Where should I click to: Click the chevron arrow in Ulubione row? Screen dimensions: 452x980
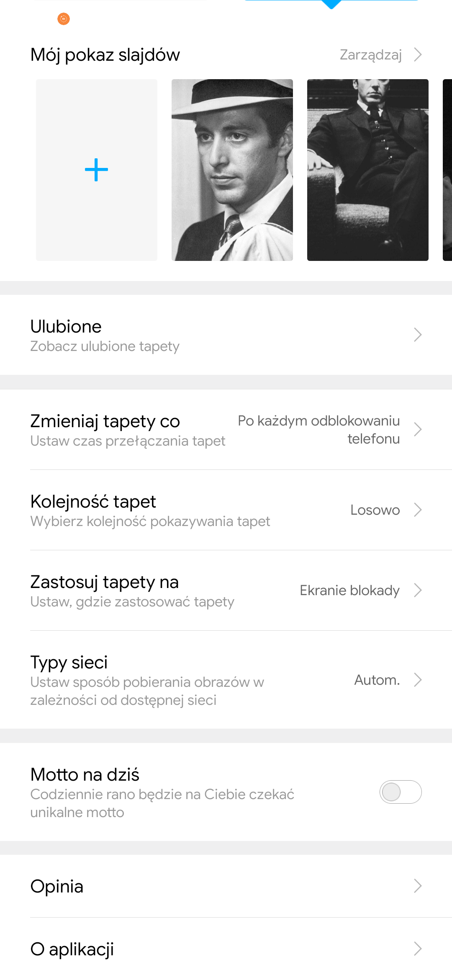(x=417, y=335)
